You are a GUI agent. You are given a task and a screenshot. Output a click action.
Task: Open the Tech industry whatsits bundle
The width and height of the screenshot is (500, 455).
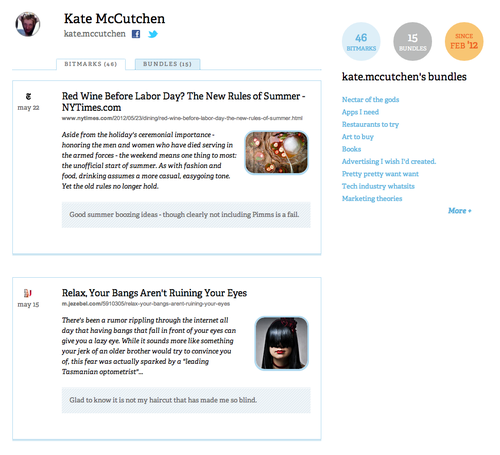378,186
